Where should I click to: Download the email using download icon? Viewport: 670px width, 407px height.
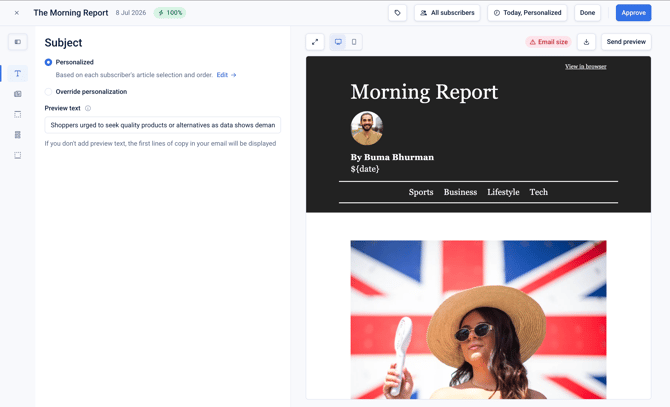click(586, 42)
